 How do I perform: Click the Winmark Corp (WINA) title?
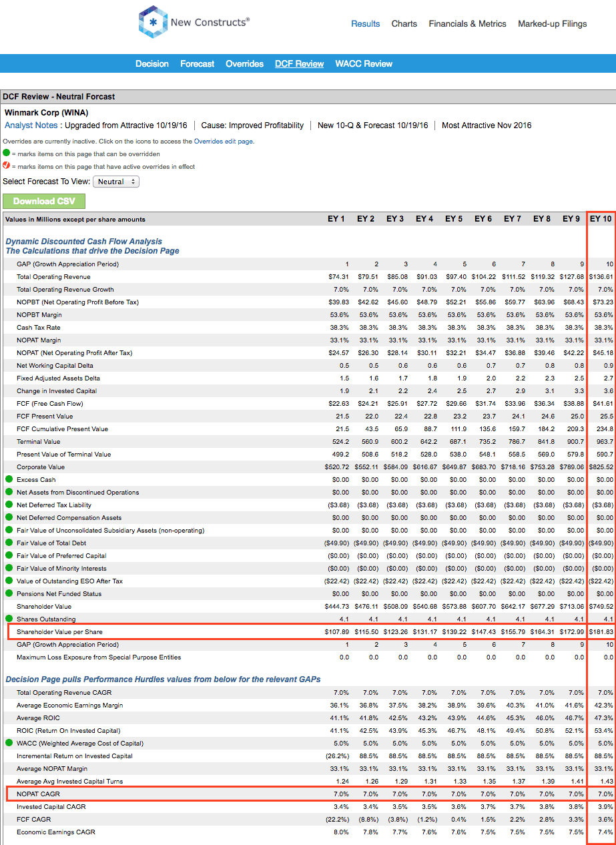pyautogui.click(x=46, y=113)
